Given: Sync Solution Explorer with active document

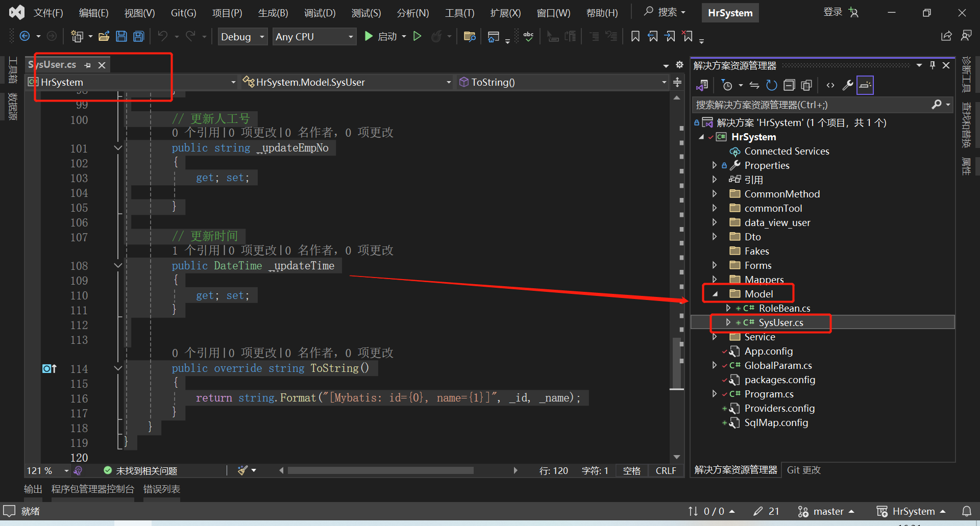Looking at the screenshot, I should (754, 85).
